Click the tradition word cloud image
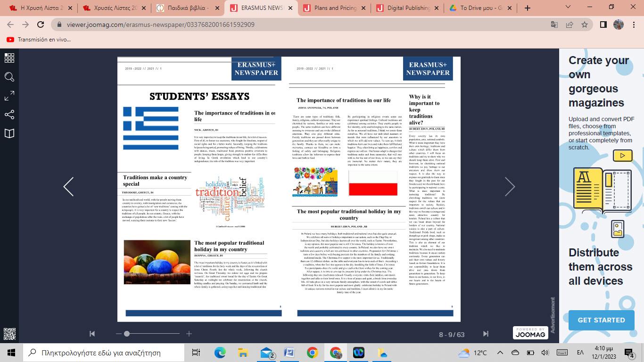 click(x=230, y=200)
